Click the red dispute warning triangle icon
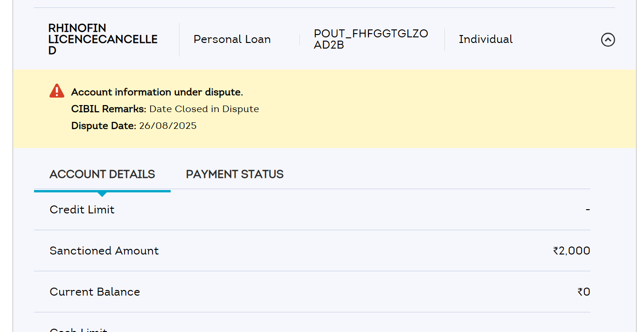Screen dimensions: 644x332 click(x=57, y=91)
